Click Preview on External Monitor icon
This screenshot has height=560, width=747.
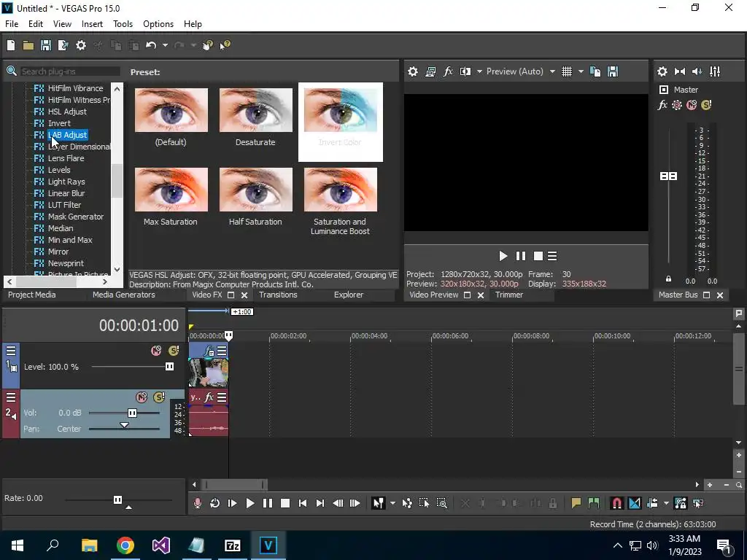[430, 71]
